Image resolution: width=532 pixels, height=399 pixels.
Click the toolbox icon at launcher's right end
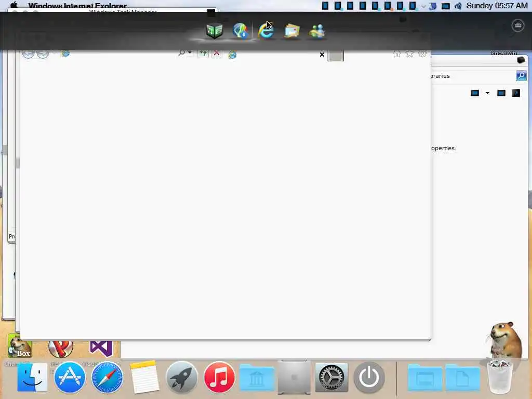[518, 25]
